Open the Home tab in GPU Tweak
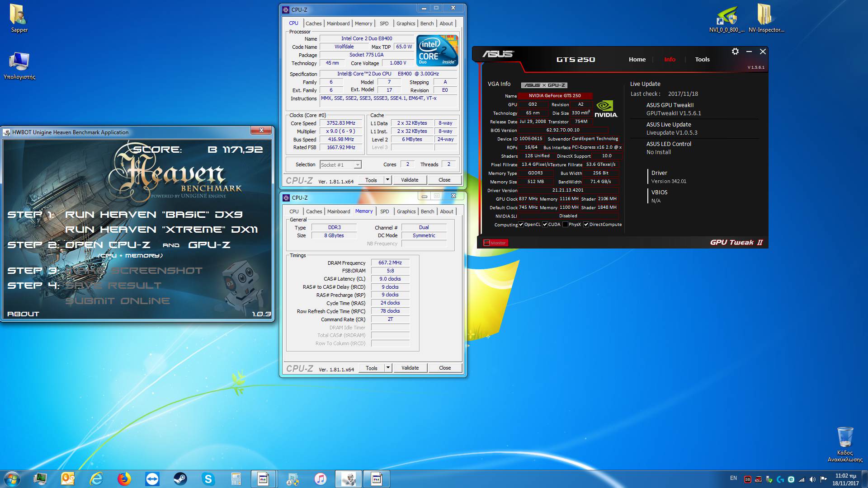 point(637,59)
